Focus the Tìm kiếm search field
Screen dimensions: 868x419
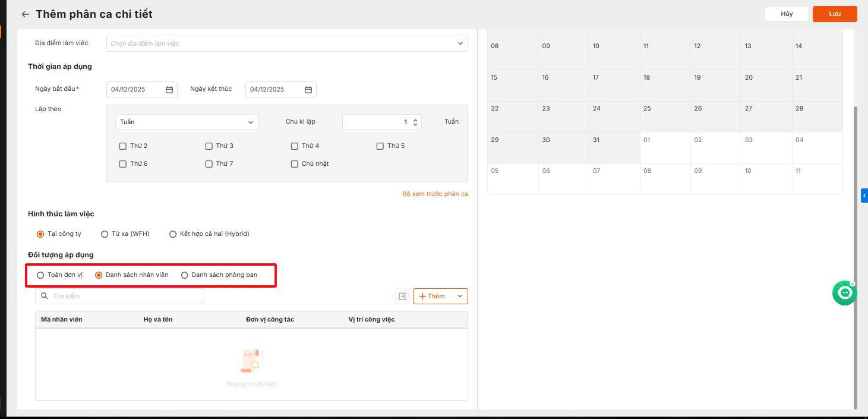(119, 296)
